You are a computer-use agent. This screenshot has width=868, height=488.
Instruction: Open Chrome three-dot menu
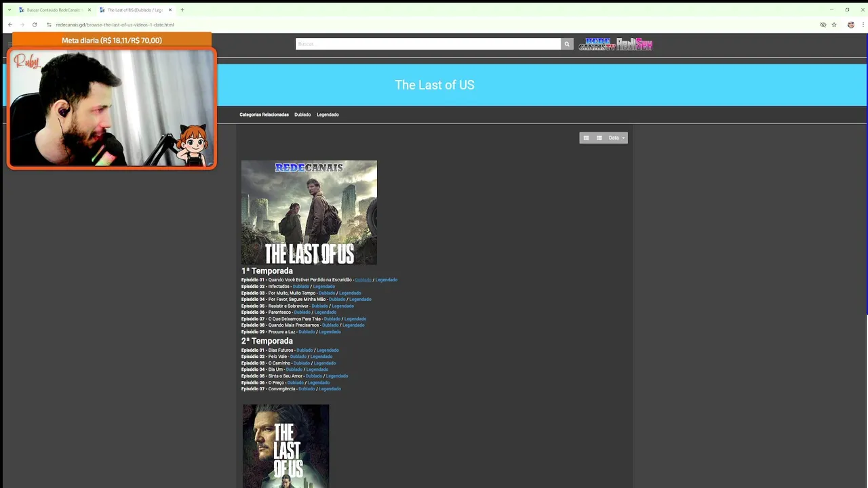(862, 24)
